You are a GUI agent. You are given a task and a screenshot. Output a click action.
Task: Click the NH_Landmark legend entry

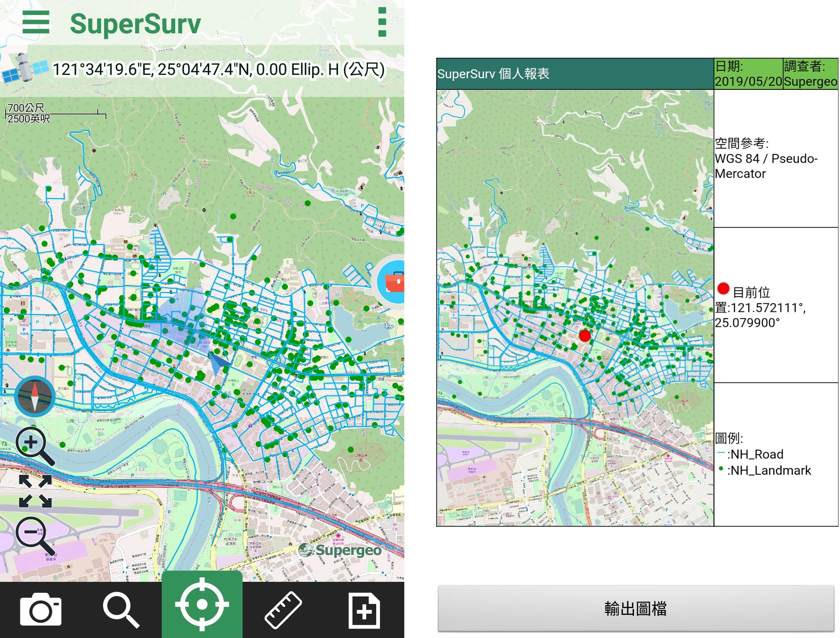click(764, 471)
